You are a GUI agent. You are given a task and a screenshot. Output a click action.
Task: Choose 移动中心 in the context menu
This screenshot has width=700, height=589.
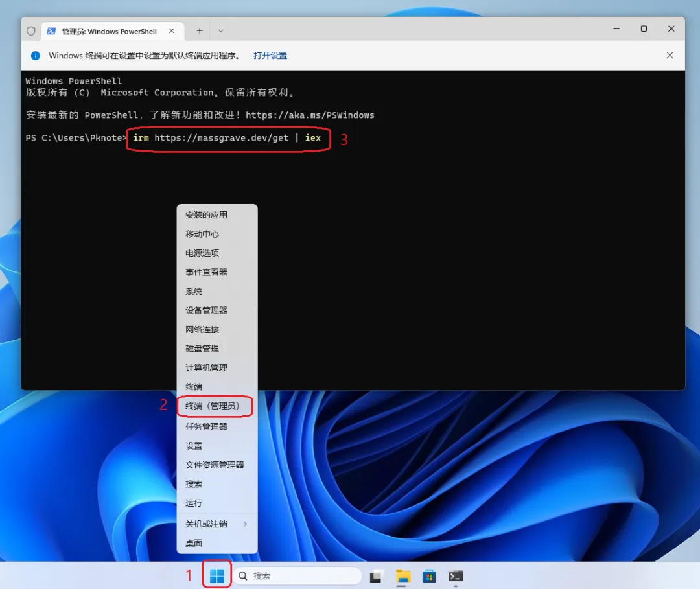217,234
